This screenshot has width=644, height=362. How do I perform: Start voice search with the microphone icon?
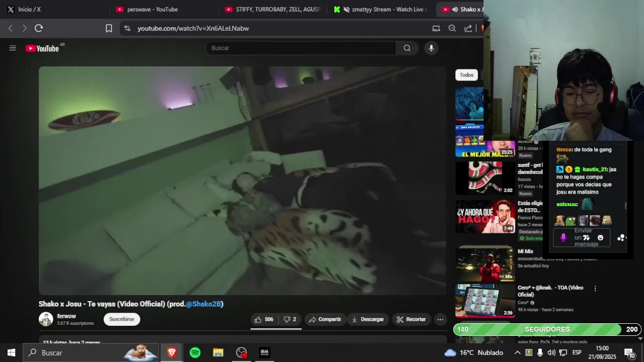pyautogui.click(x=431, y=48)
